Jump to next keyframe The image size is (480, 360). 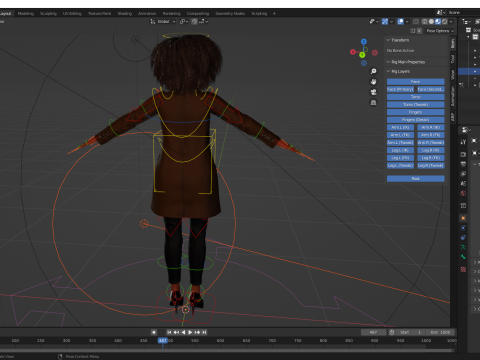[x=197, y=332]
